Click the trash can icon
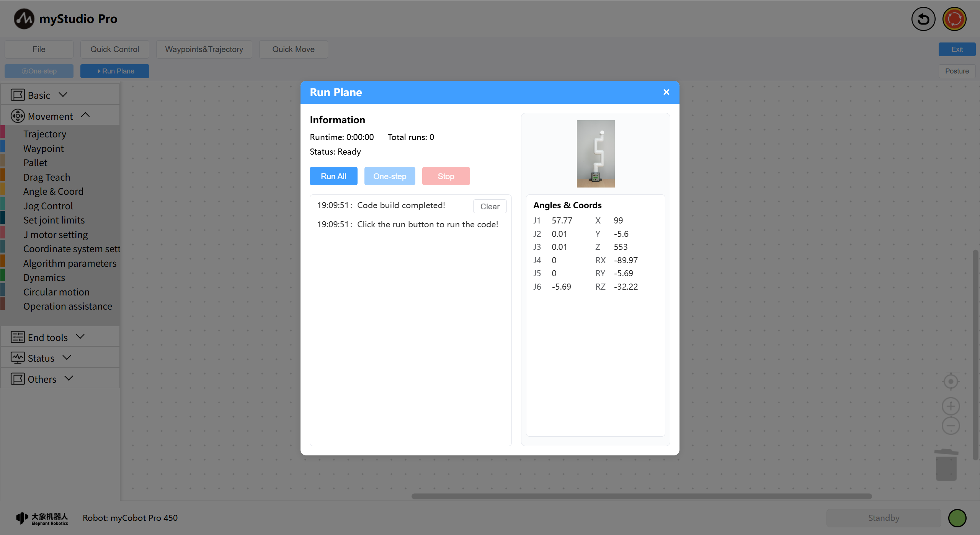980x535 pixels. pos(946,465)
